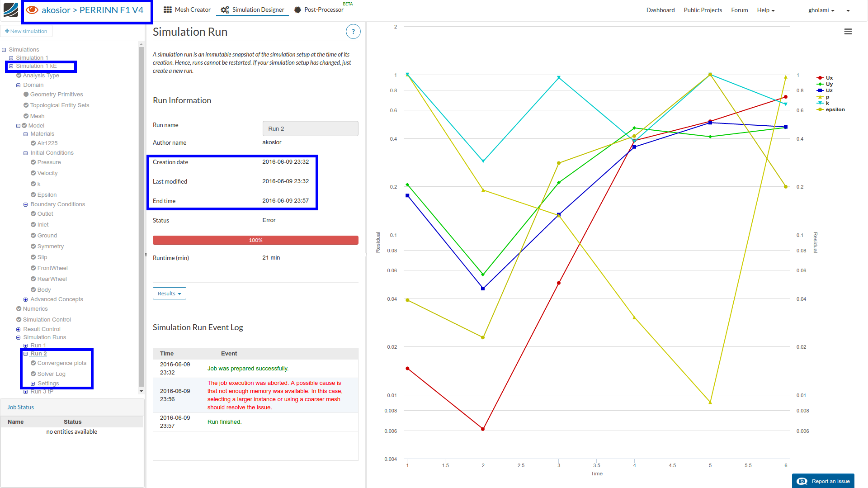
Task: Expand the Simulation 1 tree node
Action: click(x=11, y=58)
